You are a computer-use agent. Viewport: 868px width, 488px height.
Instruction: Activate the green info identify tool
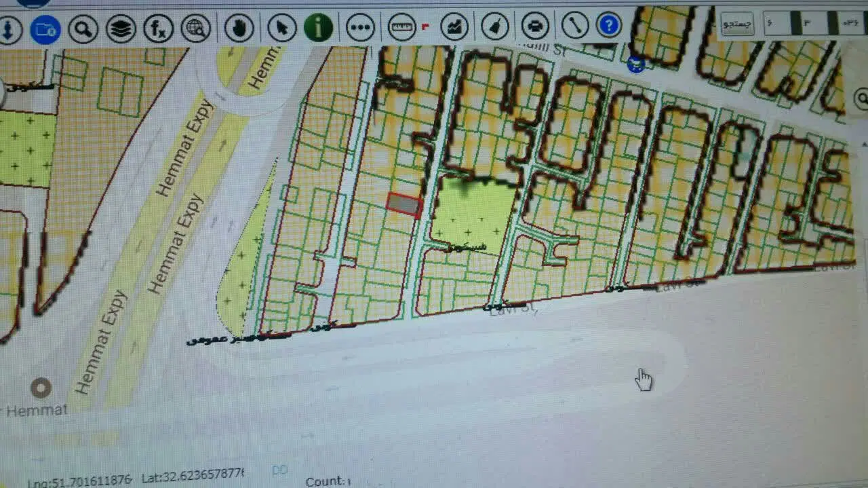click(318, 27)
